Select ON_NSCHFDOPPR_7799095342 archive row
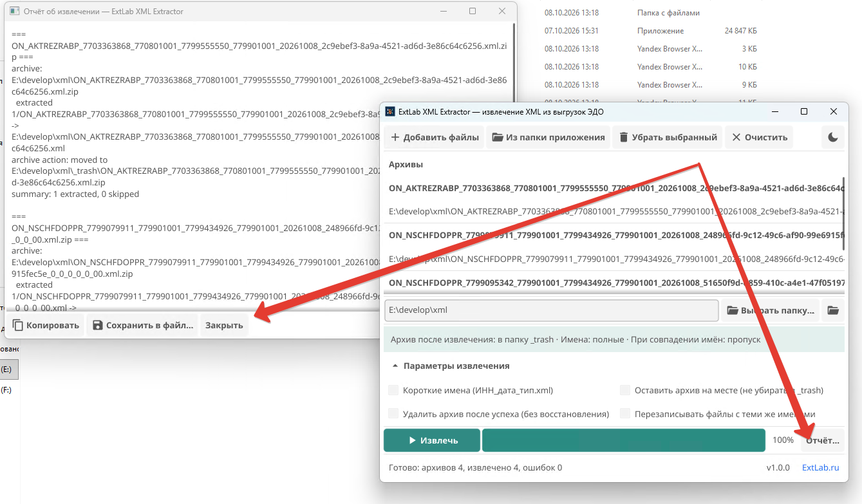The image size is (862, 504). point(614,283)
